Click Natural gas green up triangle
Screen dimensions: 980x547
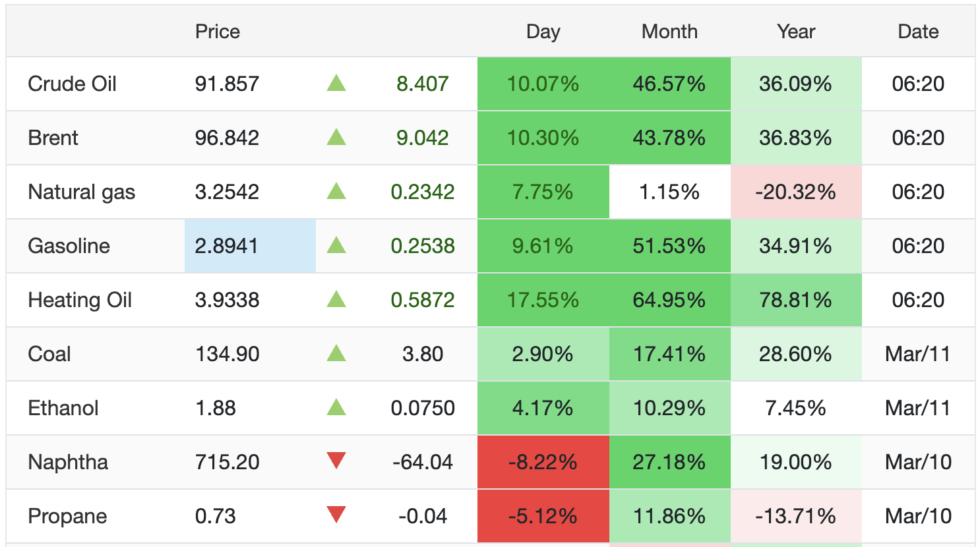(336, 192)
